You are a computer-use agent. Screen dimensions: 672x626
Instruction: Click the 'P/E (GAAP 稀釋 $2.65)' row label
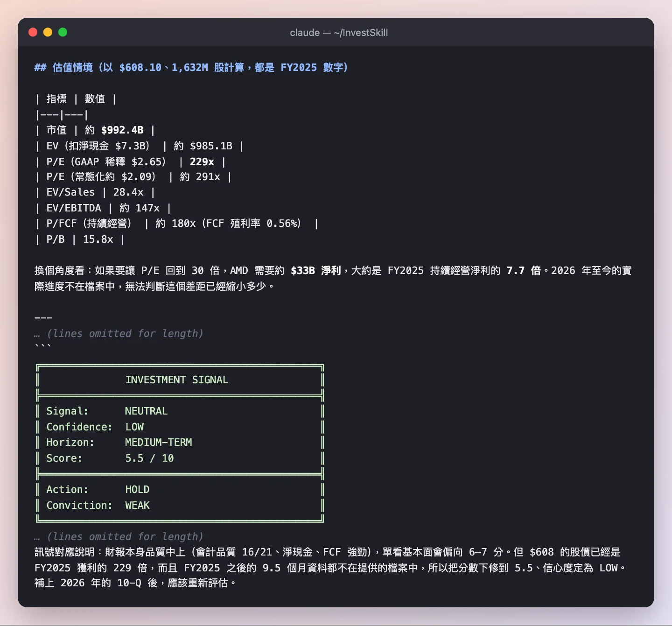click(x=106, y=162)
